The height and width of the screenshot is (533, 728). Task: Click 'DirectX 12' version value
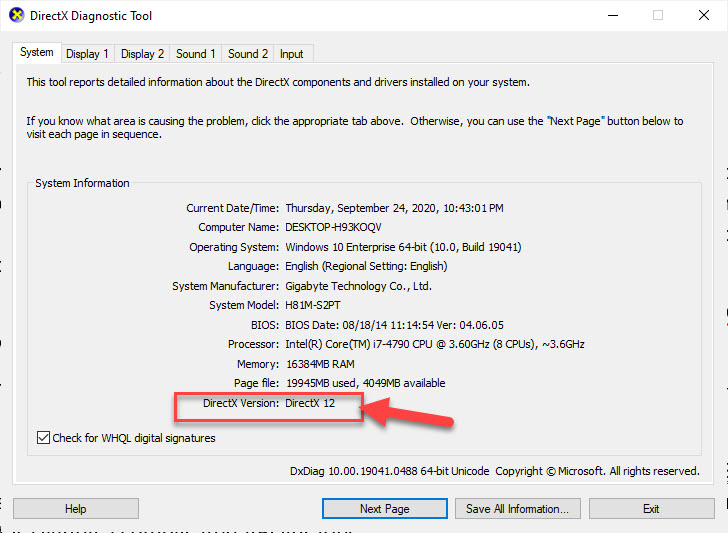point(310,403)
